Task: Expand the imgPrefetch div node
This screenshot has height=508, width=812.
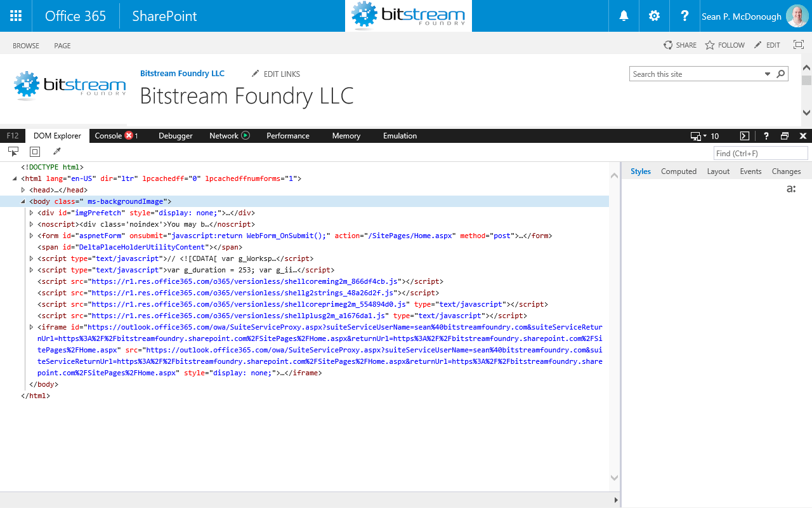Action: (32, 213)
